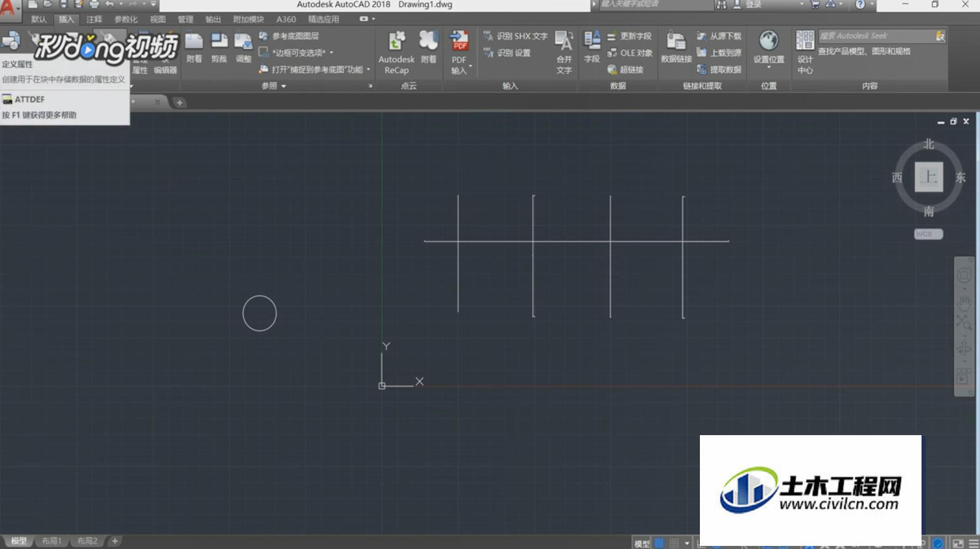Click the ViewCube Top (上) face
Screen dimensions: 980x549
[x=928, y=177]
